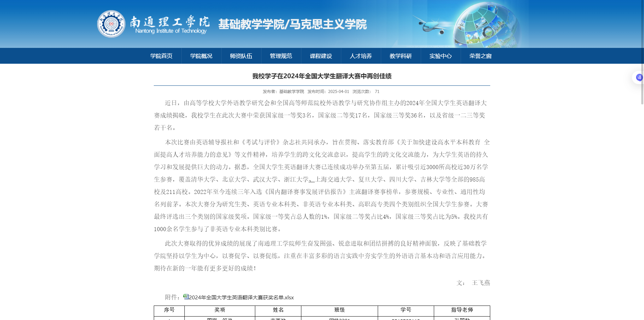Click the 奖项 table column header
The image size is (644, 320).
[x=219, y=310]
